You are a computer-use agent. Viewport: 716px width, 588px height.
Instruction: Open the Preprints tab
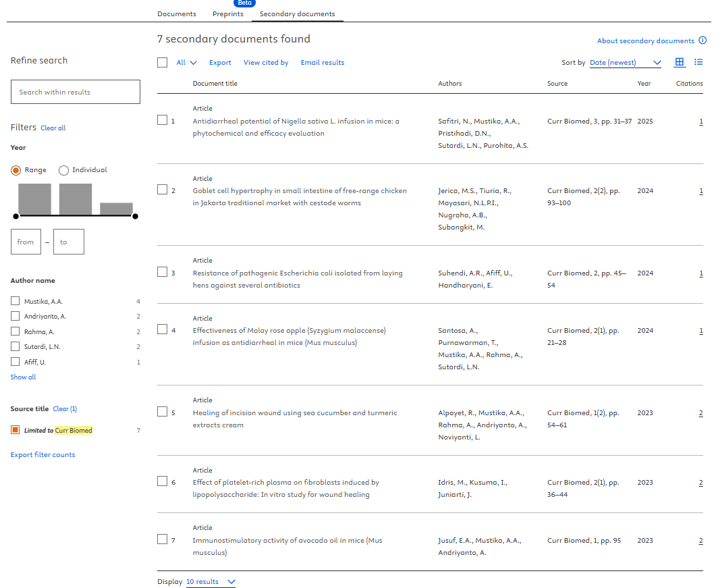point(227,14)
